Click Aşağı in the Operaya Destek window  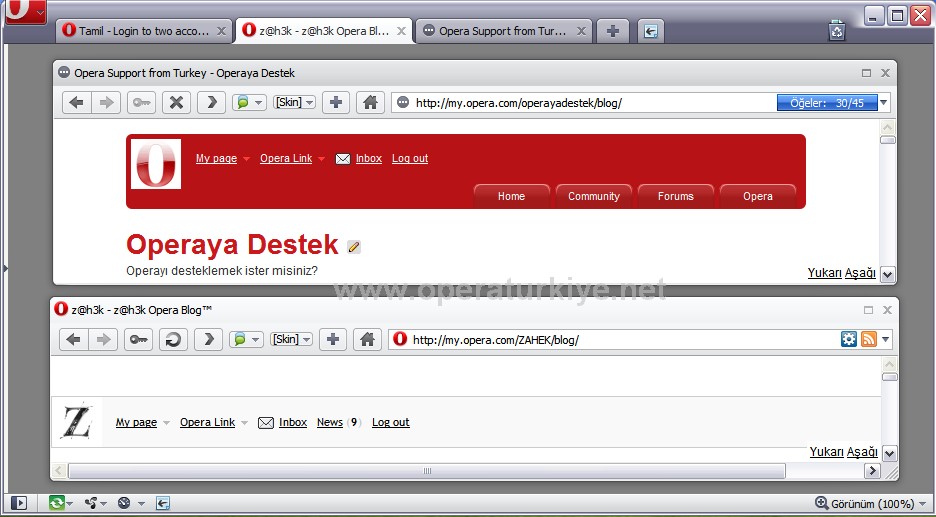[x=860, y=273]
